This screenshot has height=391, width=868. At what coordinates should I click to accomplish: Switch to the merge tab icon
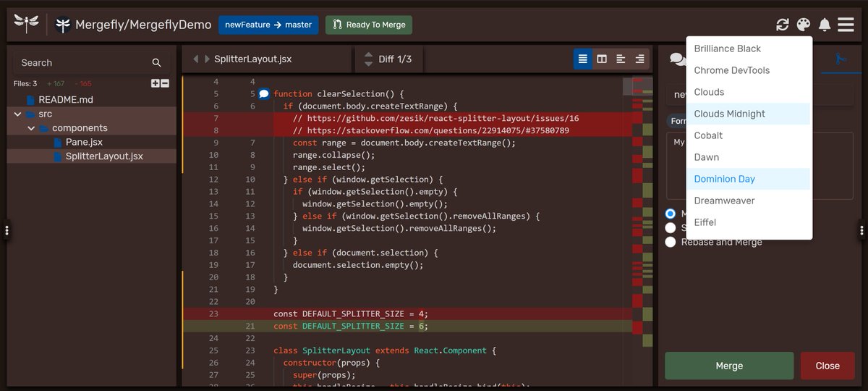(841, 59)
